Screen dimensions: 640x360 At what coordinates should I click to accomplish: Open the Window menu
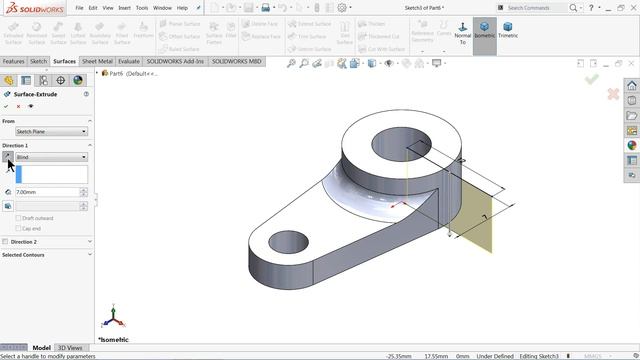coord(162,8)
